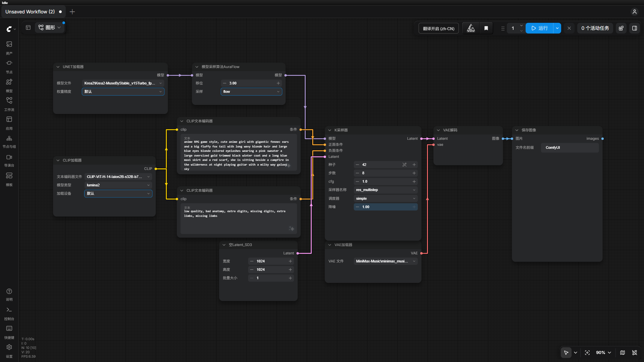
Task: Open the 调度器 simple dropdown
Action: click(386, 198)
